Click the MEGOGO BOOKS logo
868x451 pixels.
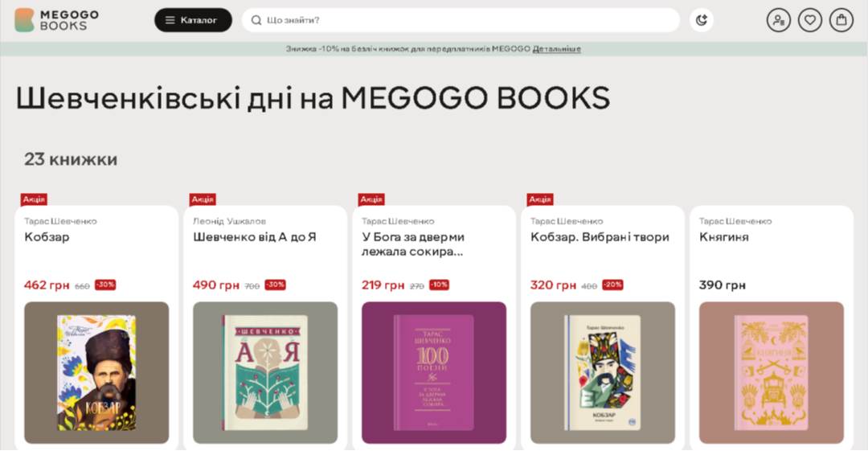click(x=56, y=20)
